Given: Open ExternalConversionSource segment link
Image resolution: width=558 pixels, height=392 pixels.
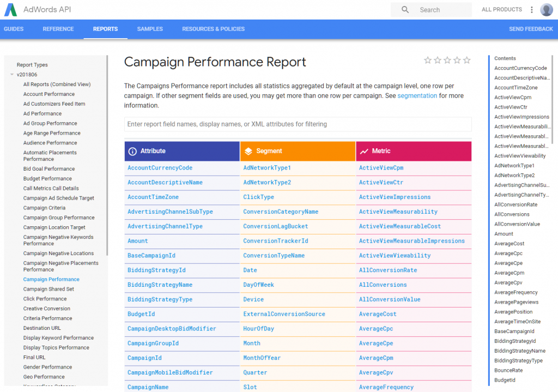Looking at the screenshot, I should [284, 314].
